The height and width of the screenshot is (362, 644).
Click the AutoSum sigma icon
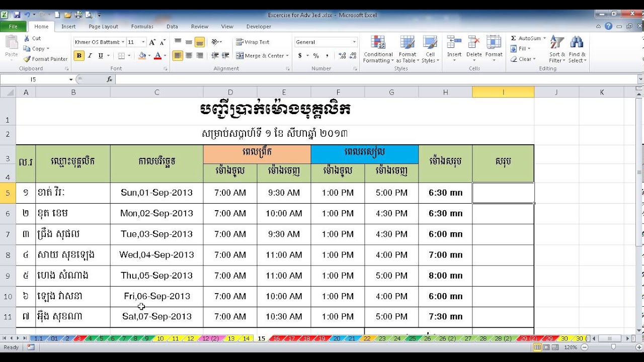coord(514,38)
